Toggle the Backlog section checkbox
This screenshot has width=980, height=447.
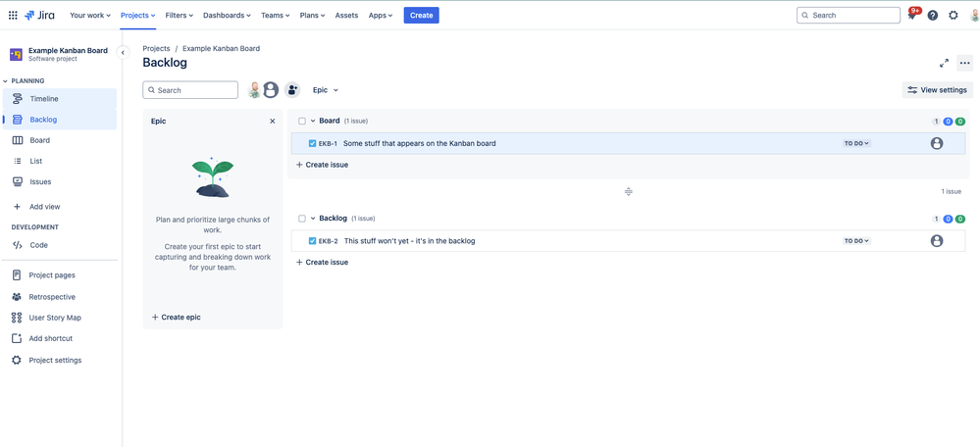coord(302,219)
